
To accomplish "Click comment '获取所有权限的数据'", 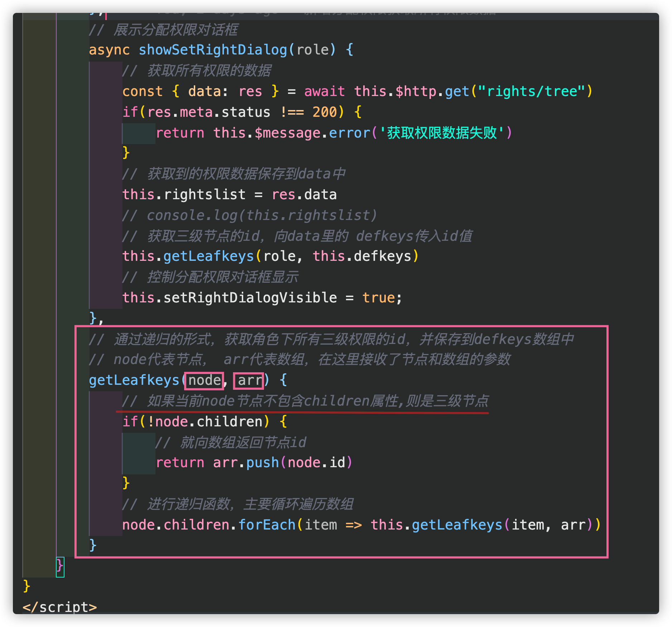I will pyautogui.click(x=197, y=71).
